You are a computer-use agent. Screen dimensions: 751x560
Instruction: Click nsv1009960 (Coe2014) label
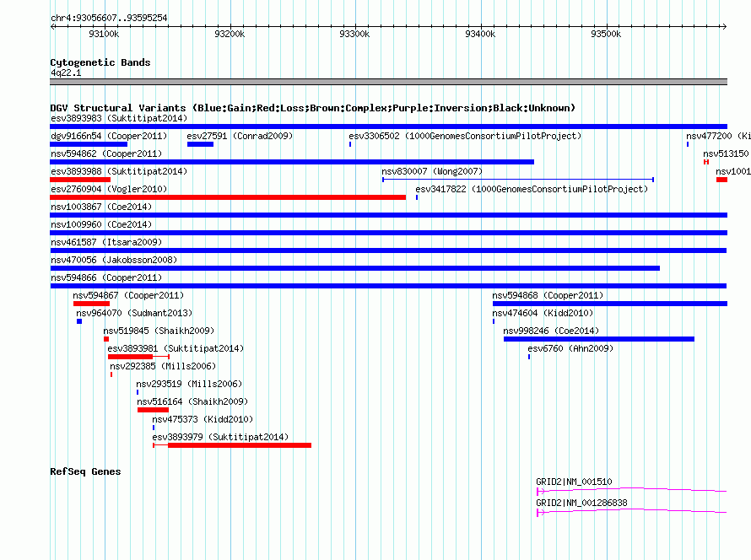pyautogui.click(x=101, y=224)
